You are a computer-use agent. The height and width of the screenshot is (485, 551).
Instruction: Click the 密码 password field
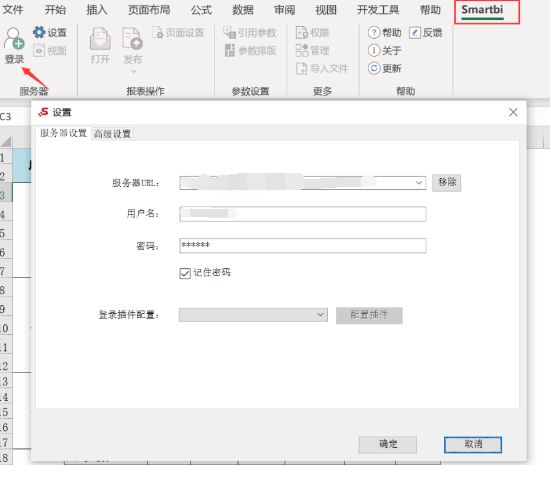pos(303,246)
